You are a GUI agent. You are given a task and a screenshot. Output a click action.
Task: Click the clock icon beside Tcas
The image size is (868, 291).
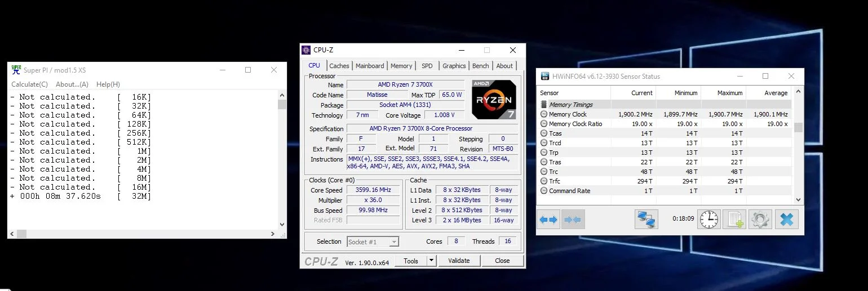(x=544, y=133)
